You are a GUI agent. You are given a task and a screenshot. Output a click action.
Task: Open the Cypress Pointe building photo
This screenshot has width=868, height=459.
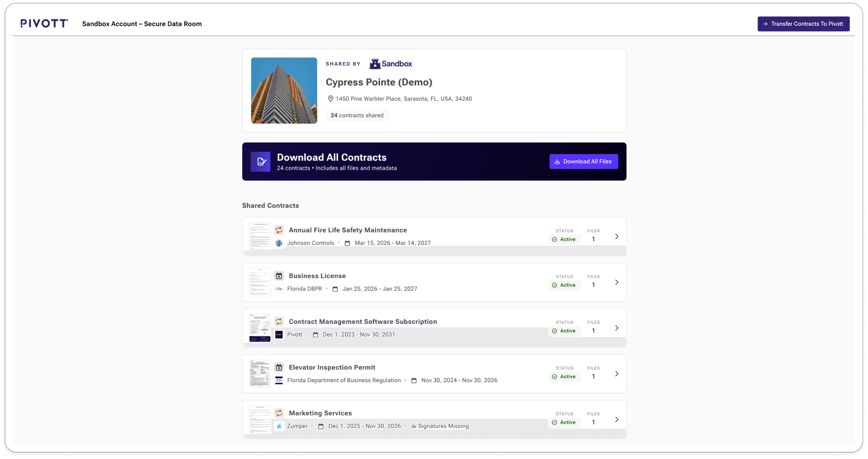[284, 90]
